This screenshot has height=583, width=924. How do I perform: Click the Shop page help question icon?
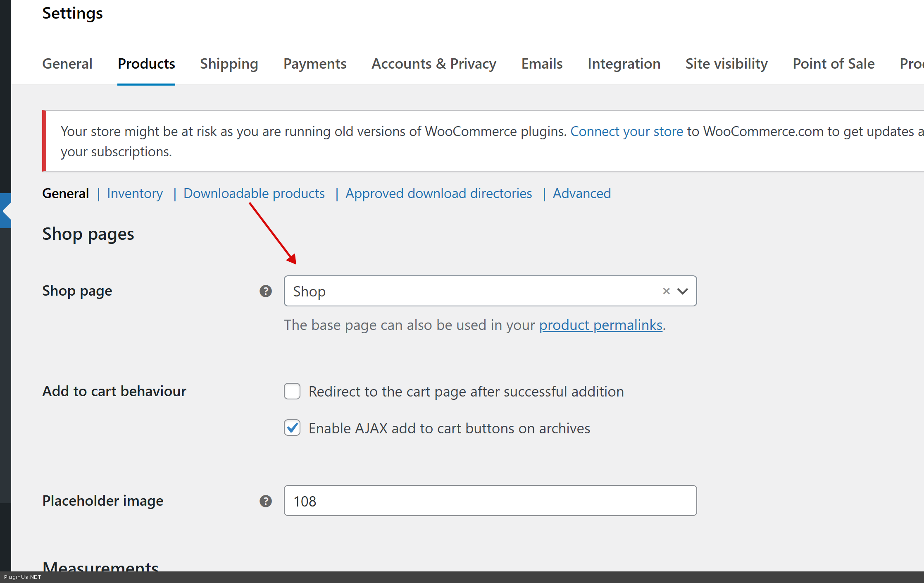pos(265,291)
